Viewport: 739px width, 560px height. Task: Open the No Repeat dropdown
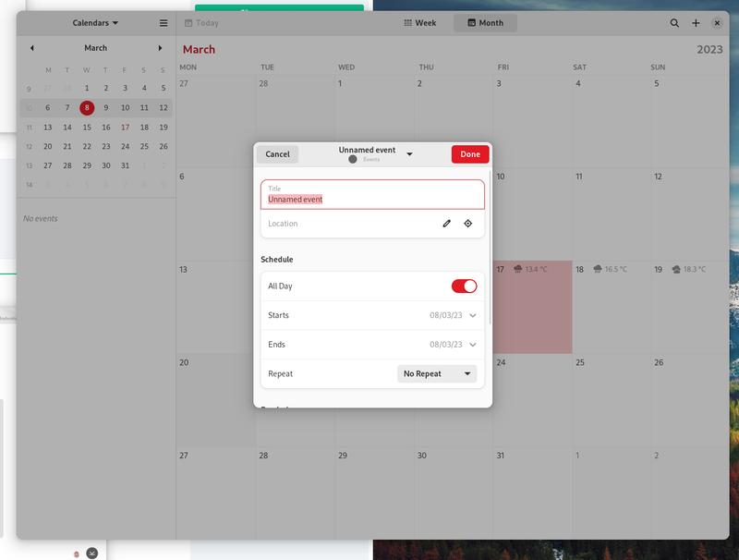click(x=437, y=374)
